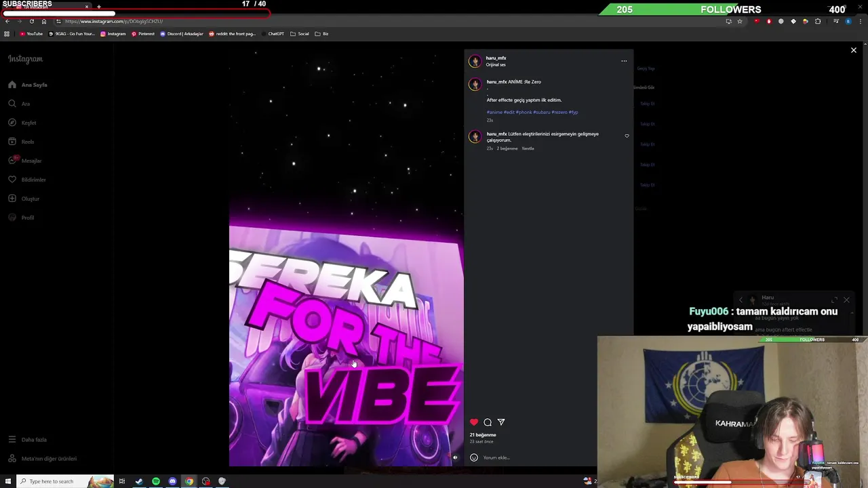Open the 9GAG bookmark
Image resolution: width=868 pixels, height=488 pixels.
click(x=72, y=34)
